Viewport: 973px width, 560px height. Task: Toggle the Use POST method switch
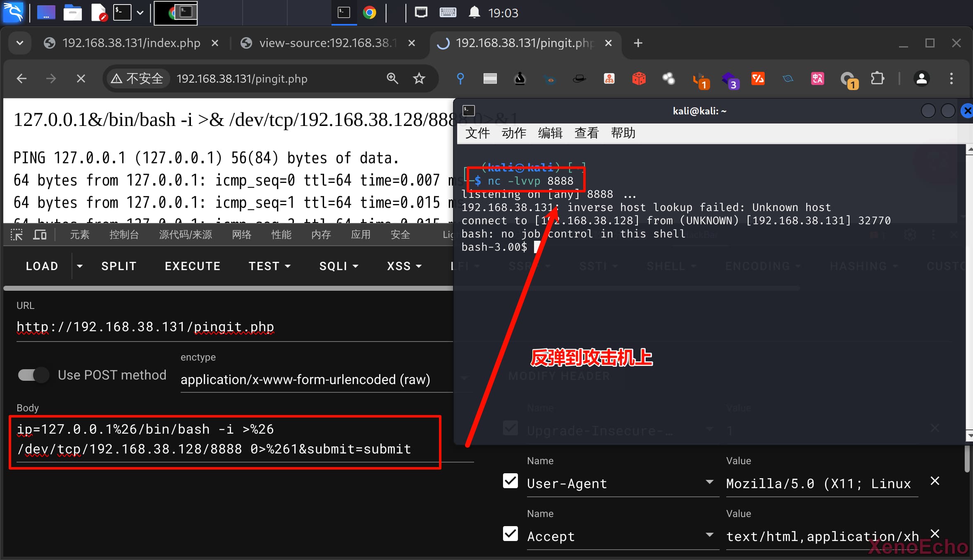coord(34,375)
